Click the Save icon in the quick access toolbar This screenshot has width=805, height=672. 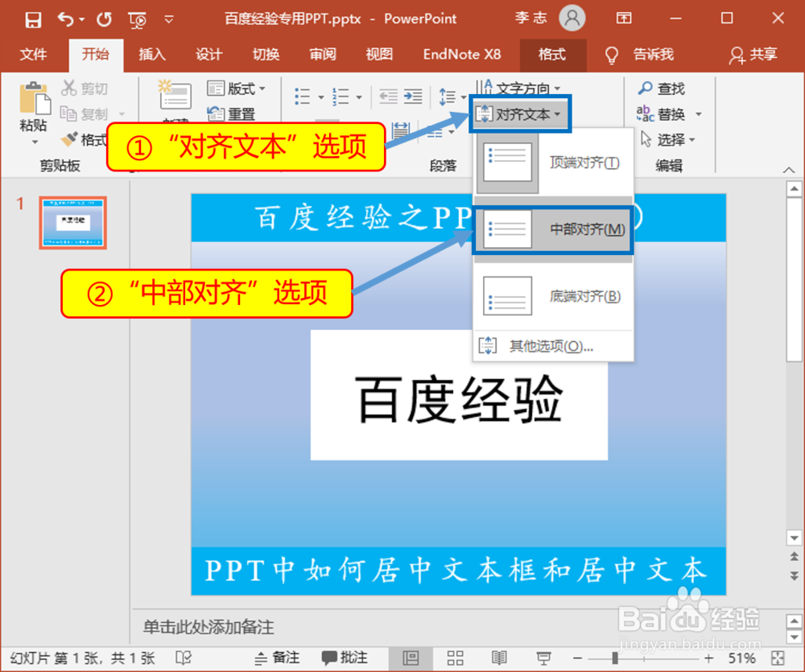click(33, 19)
